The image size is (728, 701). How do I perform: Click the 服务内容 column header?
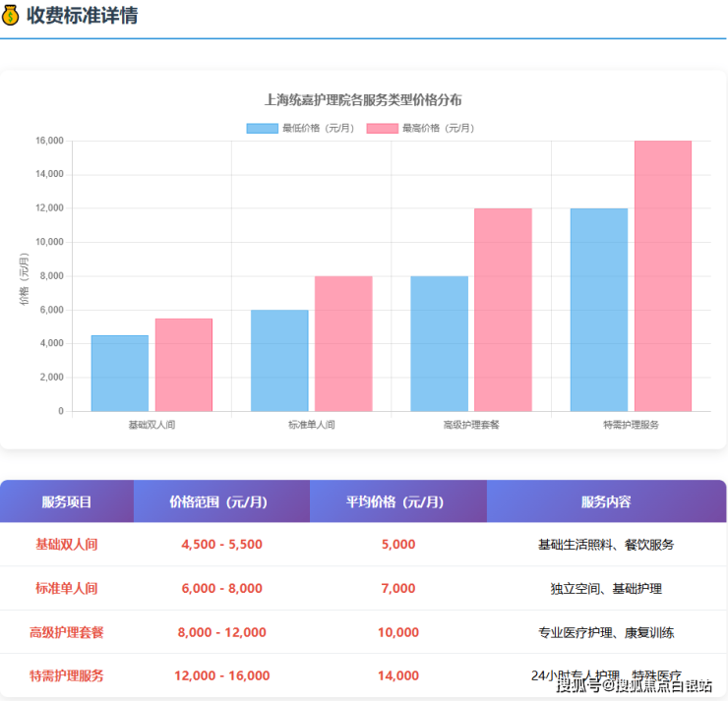coord(606,501)
